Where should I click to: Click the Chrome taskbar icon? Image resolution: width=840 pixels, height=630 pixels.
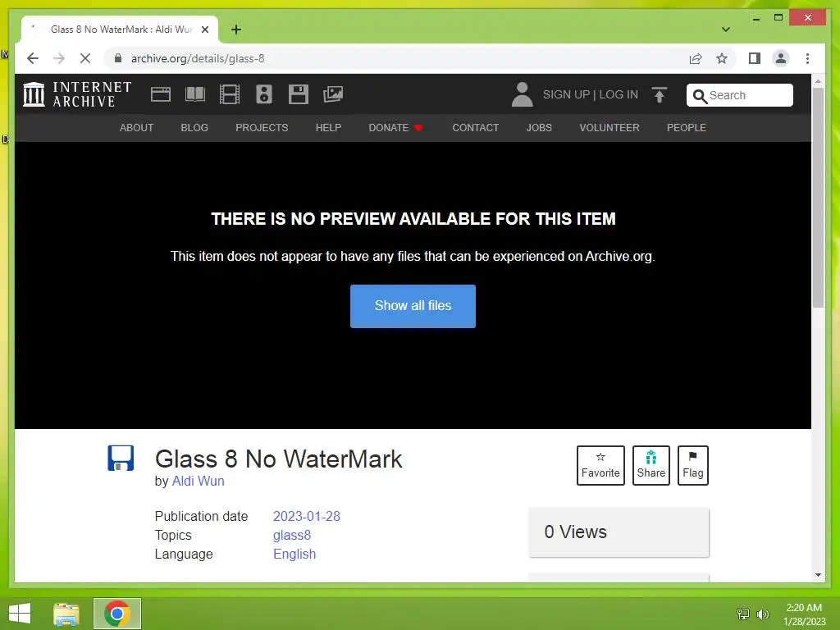click(x=117, y=614)
